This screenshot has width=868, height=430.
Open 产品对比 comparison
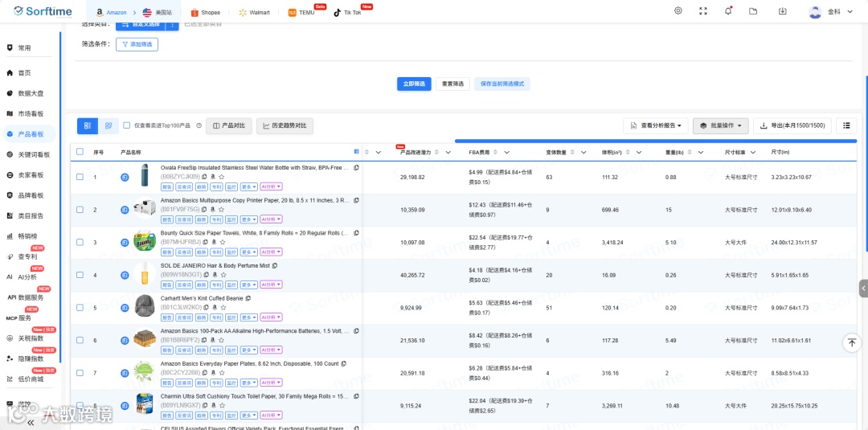tap(229, 125)
